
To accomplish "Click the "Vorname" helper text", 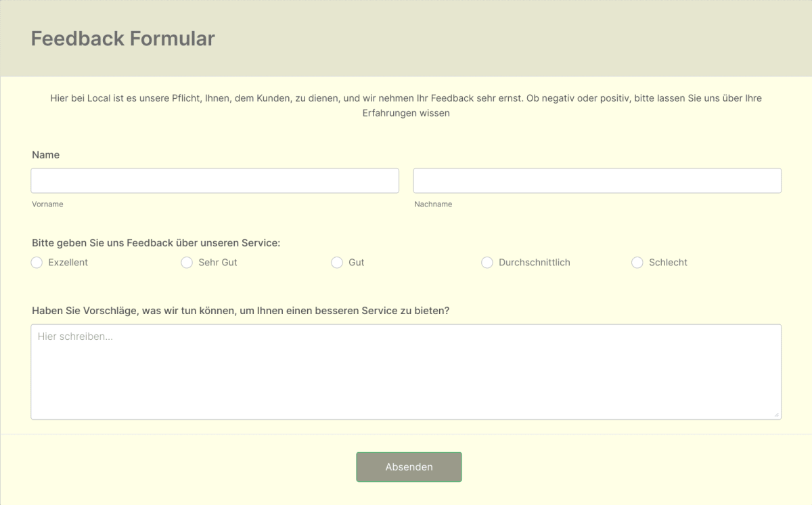I will click(47, 204).
